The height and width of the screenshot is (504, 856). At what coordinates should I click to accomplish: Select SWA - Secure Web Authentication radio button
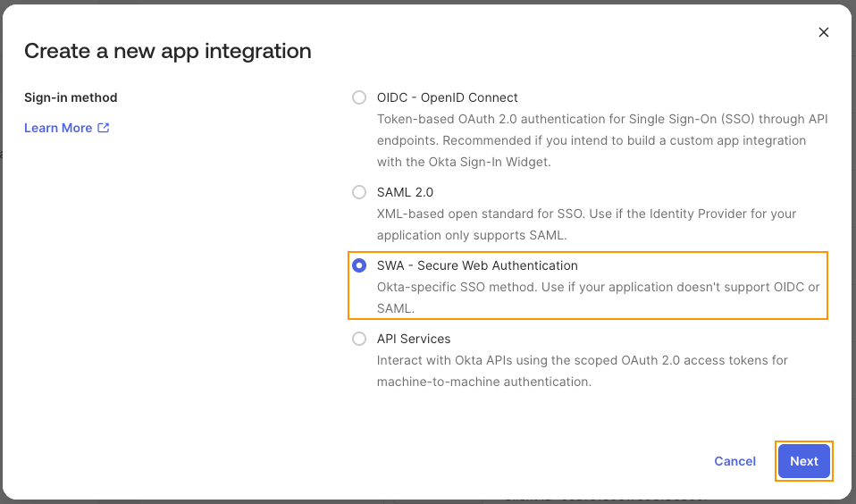(358, 265)
